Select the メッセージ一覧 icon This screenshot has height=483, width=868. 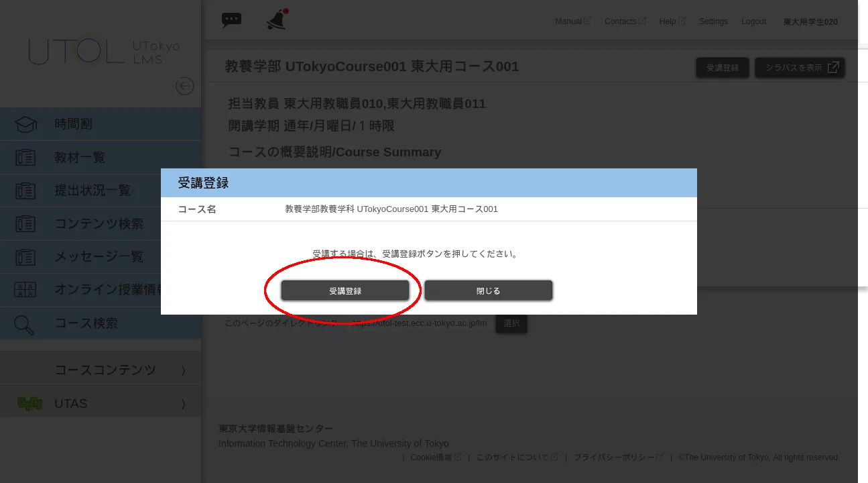24,257
